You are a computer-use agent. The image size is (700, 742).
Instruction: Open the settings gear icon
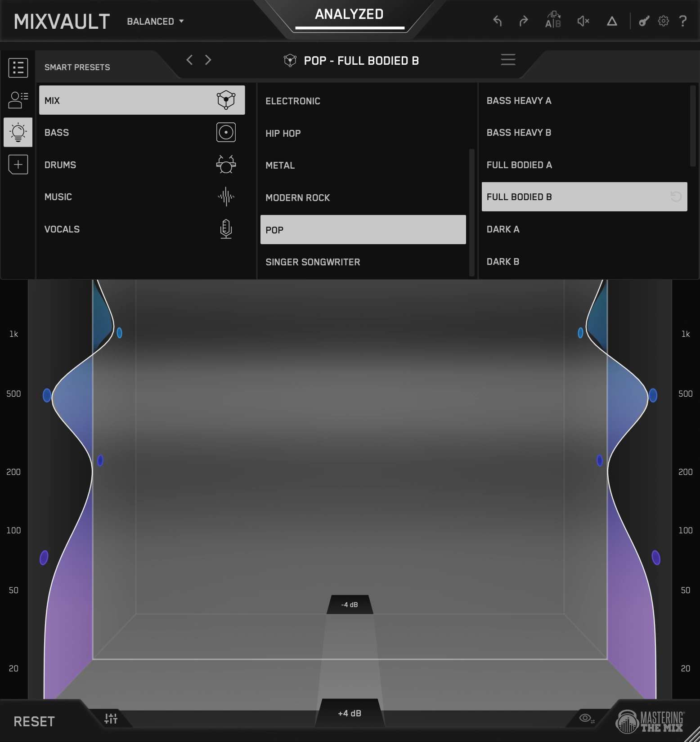664,21
